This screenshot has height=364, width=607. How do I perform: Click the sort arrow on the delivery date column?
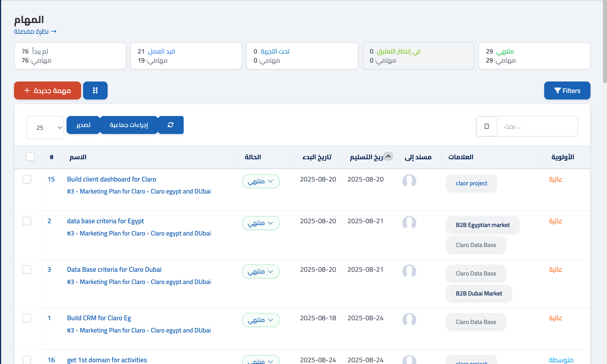[388, 156]
